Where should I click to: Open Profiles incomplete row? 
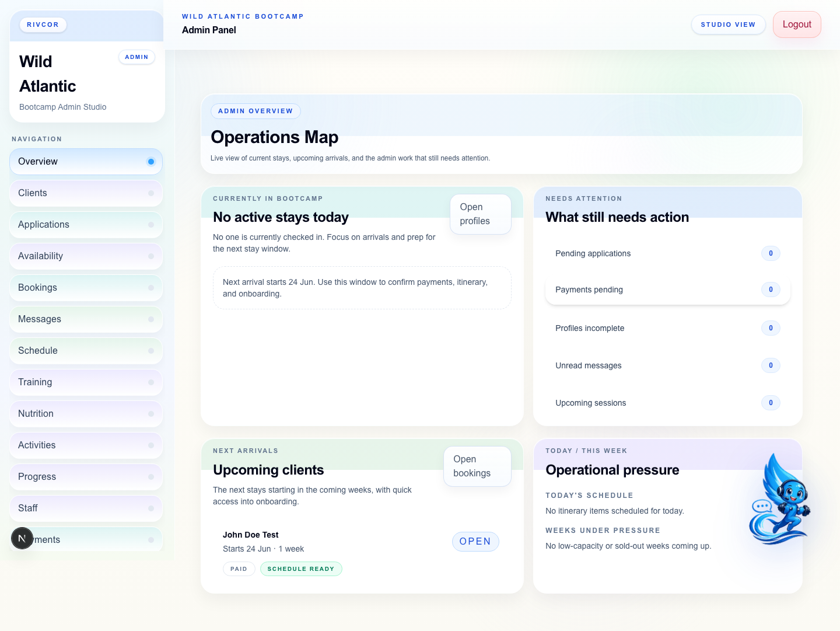[x=667, y=328]
